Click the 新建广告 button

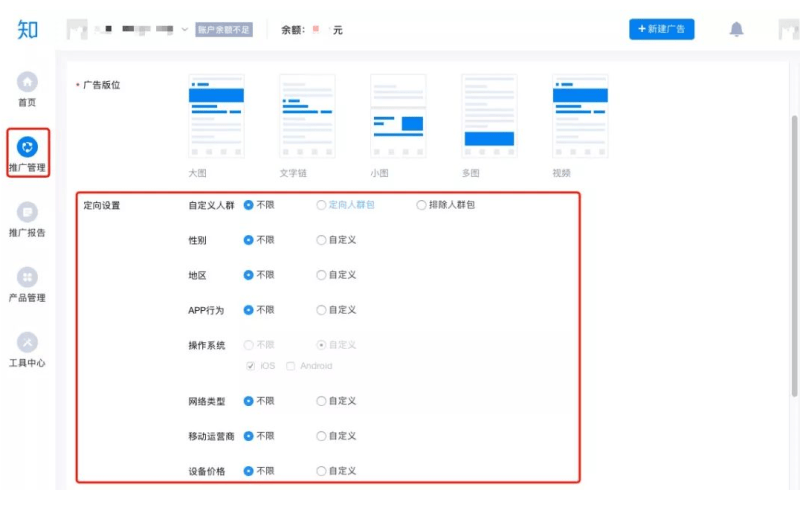coord(661,29)
